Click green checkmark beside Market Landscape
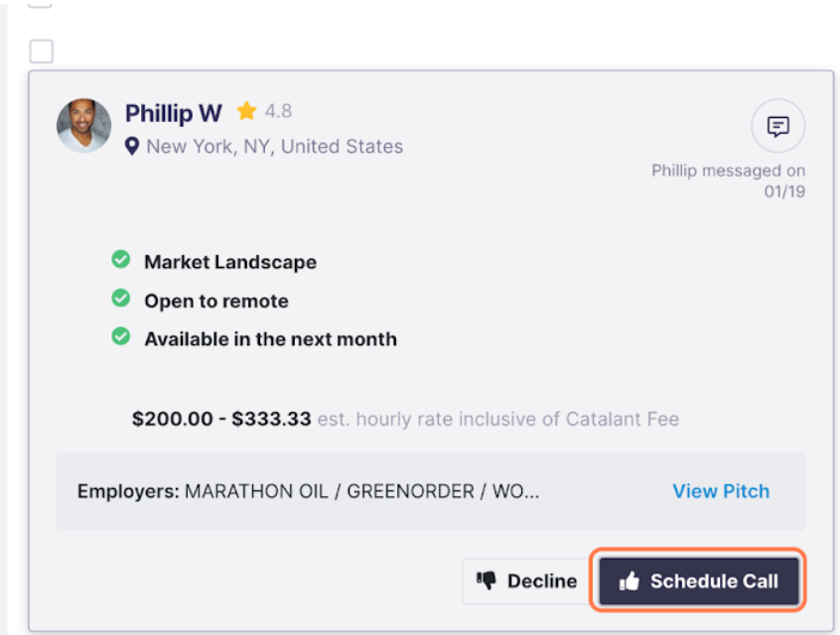840x635 pixels. tap(120, 259)
